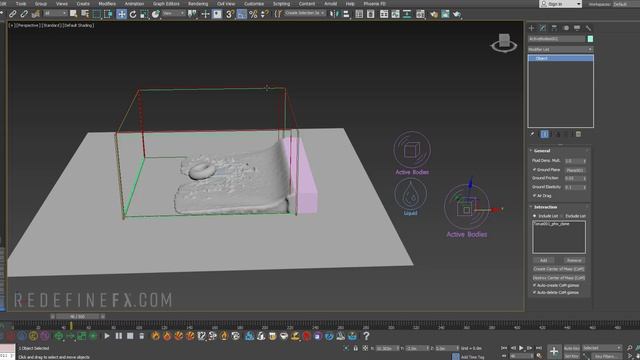
Task: Click Destroy Center of Mass (CoM) button
Action: (558, 278)
